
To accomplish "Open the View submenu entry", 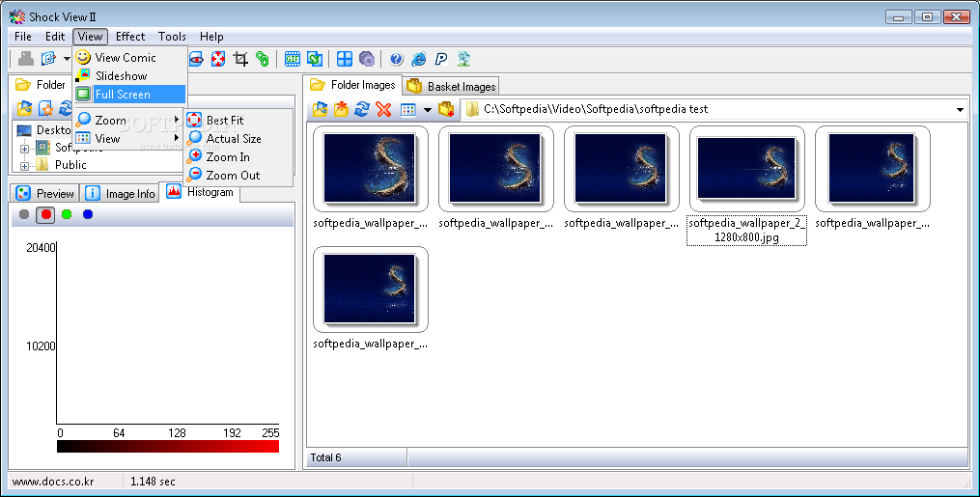I will (129, 138).
